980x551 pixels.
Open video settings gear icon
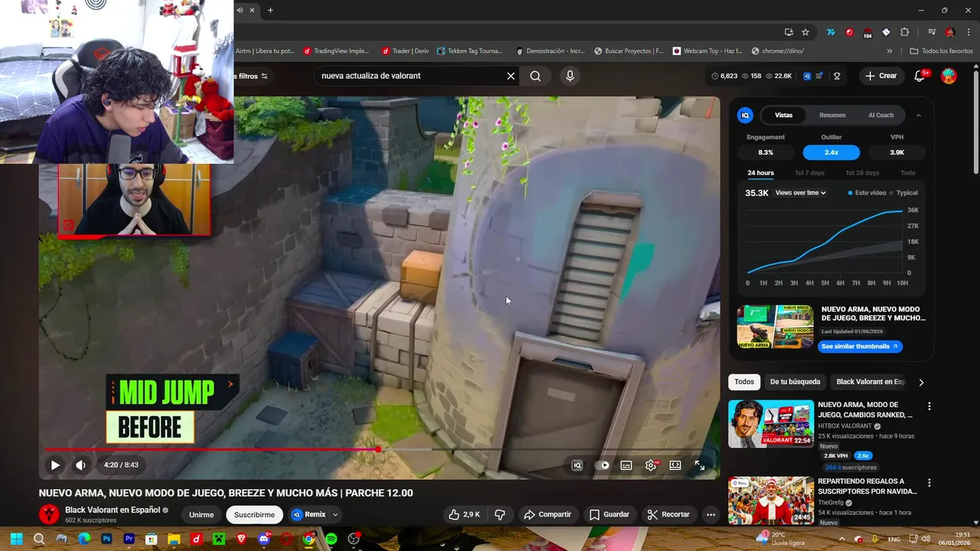point(651,465)
